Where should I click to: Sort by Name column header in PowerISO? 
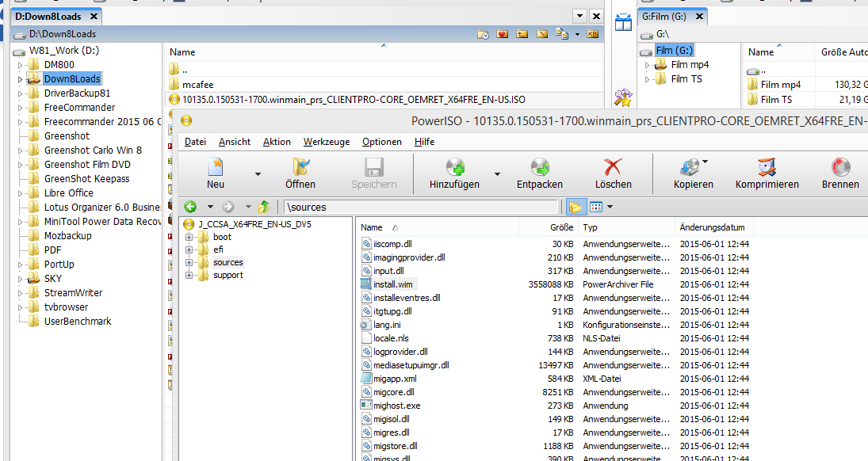438,227
